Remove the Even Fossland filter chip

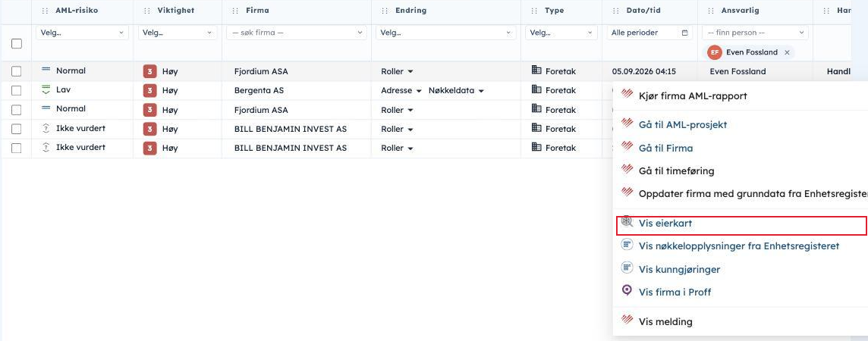[787, 52]
